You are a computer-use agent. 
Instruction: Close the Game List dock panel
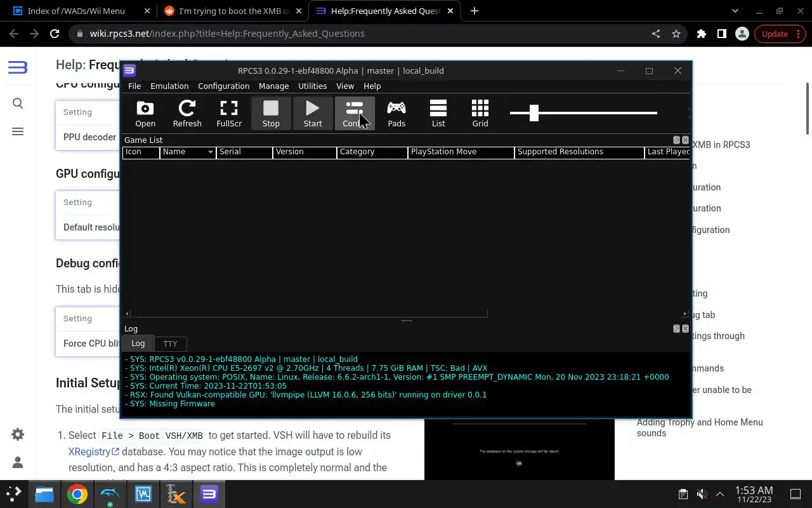685,140
